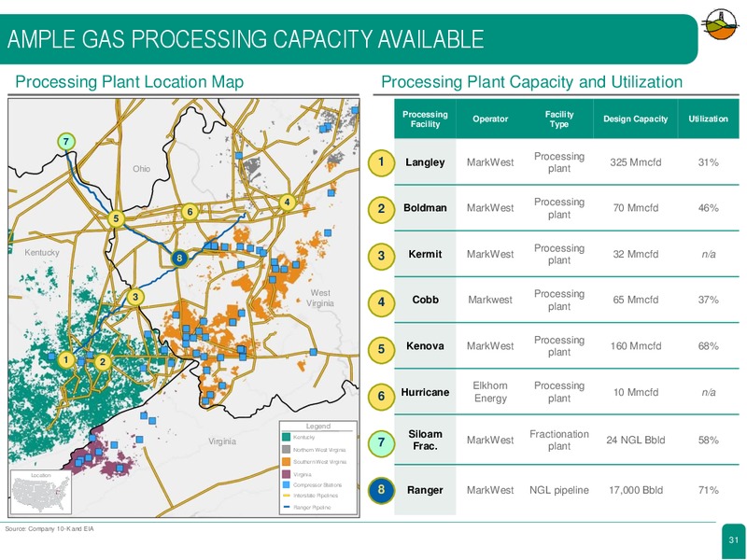747x560 pixels.
Task: Select the 'Design Capacity' column header
Action: pos(636,119)
